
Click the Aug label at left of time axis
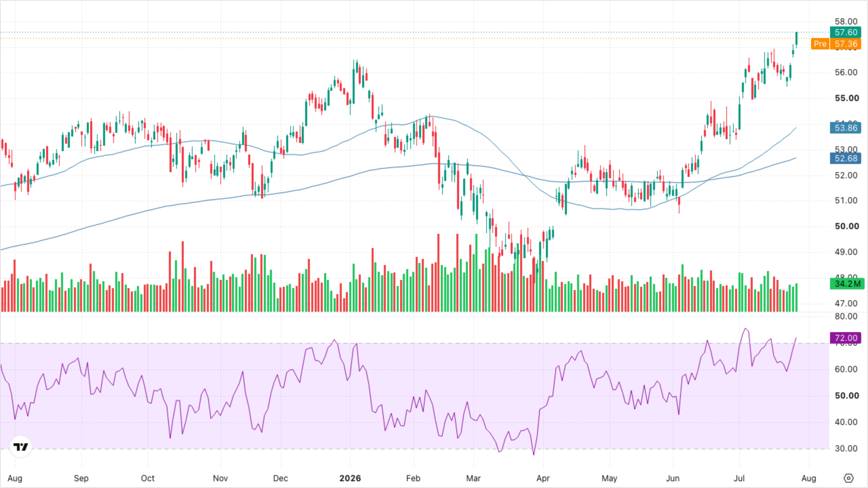[x=15, y=478]
